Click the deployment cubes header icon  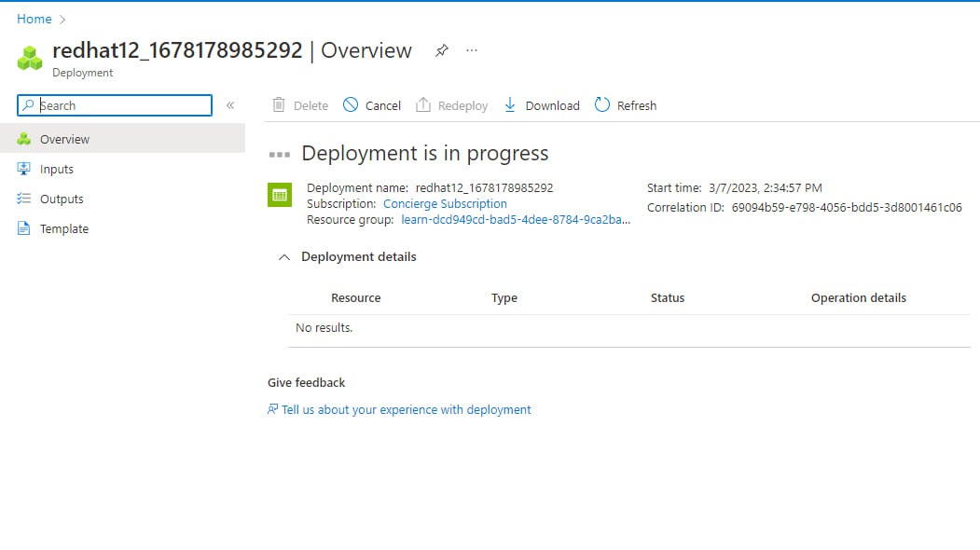[x=30, y=58]
